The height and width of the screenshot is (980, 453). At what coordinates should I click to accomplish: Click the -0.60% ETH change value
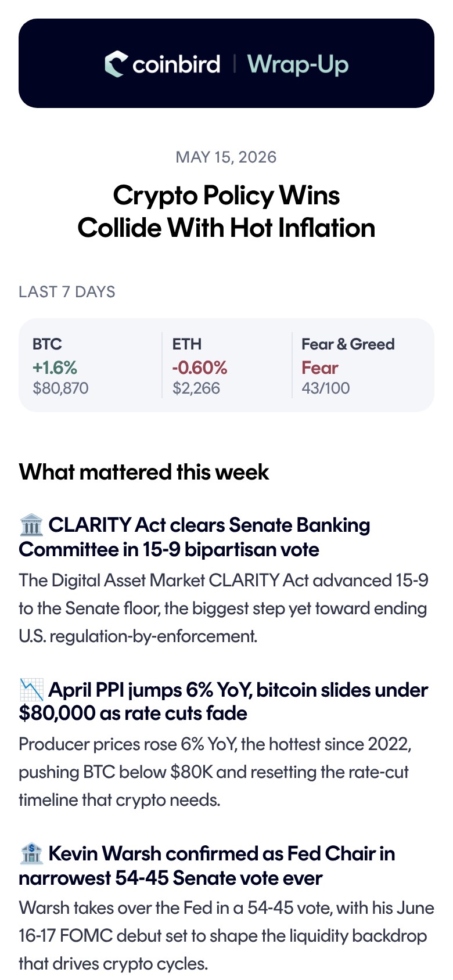tap(199, 368)
